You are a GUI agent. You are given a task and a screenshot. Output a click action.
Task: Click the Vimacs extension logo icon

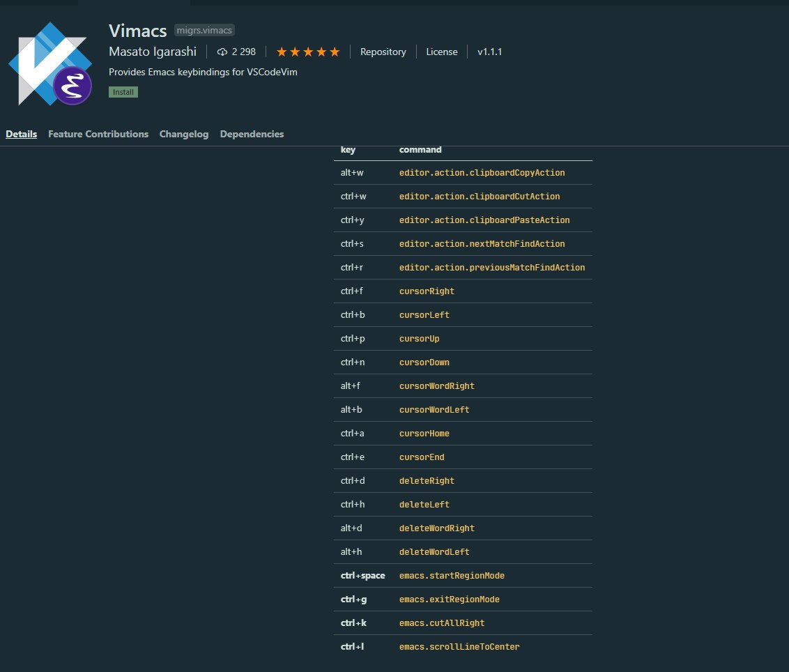point(50,63)
